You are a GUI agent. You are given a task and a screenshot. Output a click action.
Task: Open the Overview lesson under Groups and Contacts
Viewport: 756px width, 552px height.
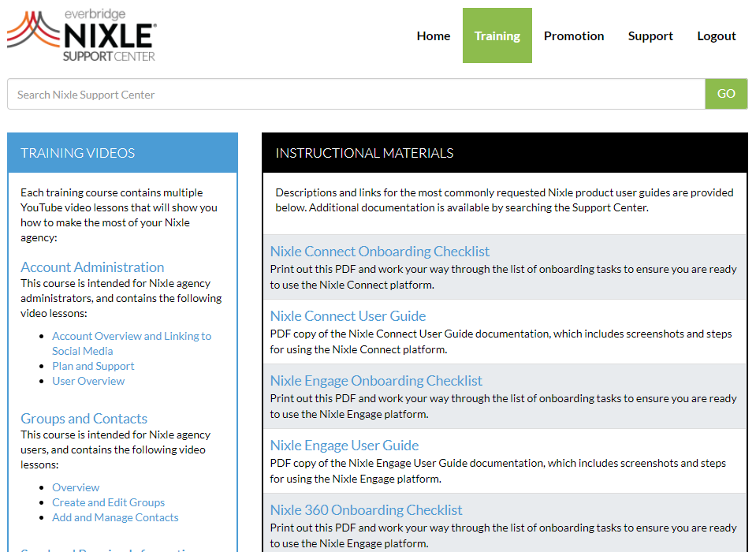76,487
